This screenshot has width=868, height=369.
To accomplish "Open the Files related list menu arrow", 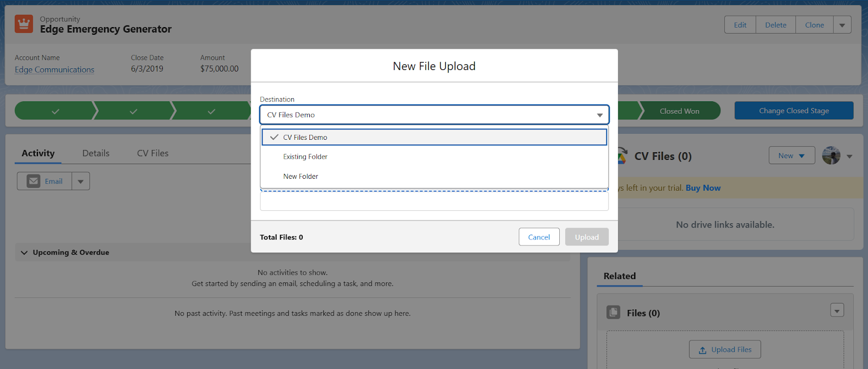I will (x=837, y=310).
